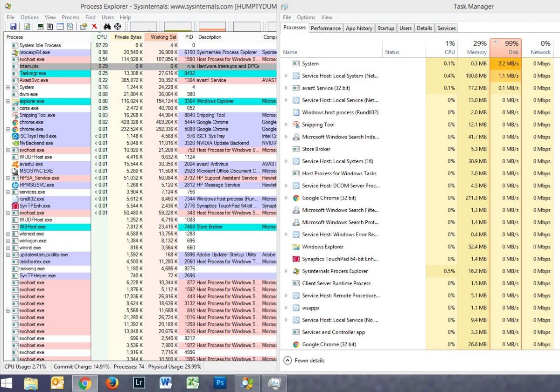Expand Service Host: Local System (16) row
Image resolution: width=560 pixels, height=392 pixels.
tap(286, 161)
